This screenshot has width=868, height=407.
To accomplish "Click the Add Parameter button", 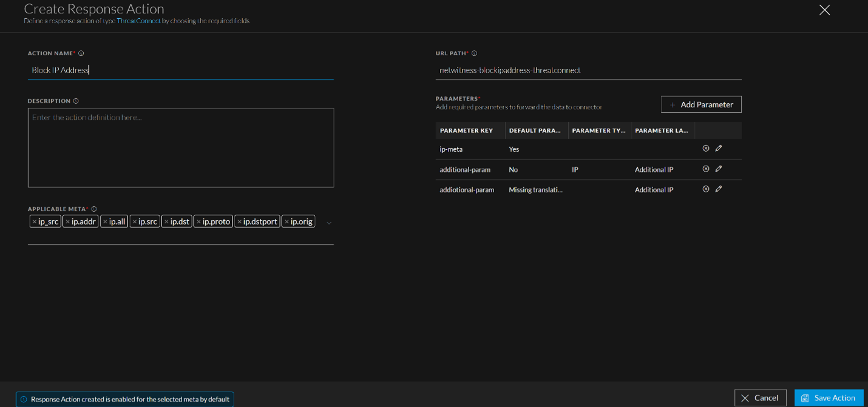I will click(x=701, y=104).
